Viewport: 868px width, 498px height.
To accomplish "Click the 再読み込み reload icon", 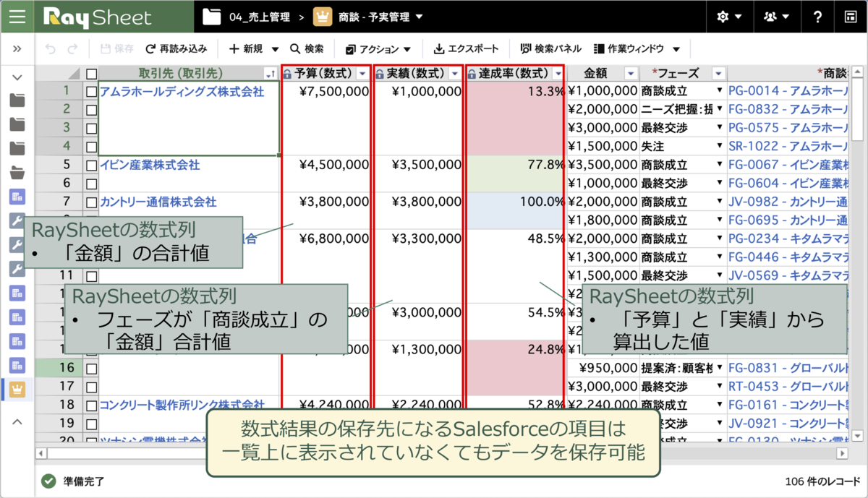I will [150, 49].
